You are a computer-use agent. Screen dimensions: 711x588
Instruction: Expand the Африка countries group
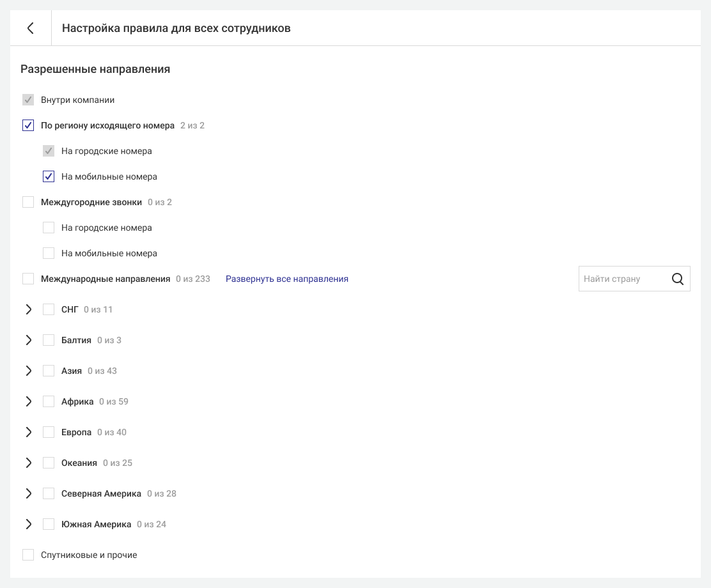coord(28,401)
